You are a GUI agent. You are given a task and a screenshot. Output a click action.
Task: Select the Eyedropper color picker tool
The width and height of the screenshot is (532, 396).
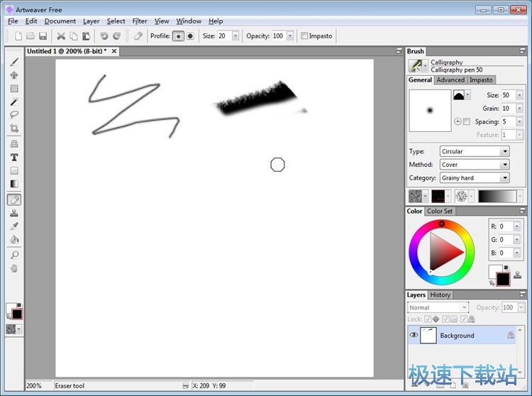(14, 226)
